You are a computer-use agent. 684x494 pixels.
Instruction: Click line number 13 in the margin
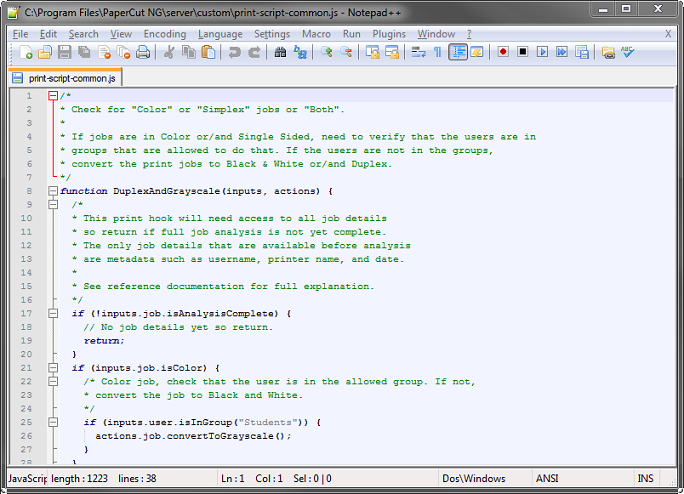(26, 259)
